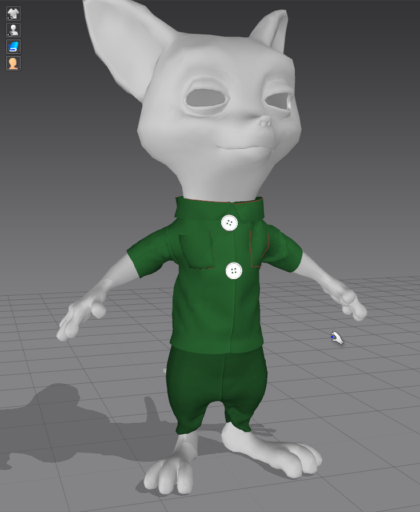Screen dimensions: 420x512
Task: Select the upper white shirt button
Action: (229, 223)
